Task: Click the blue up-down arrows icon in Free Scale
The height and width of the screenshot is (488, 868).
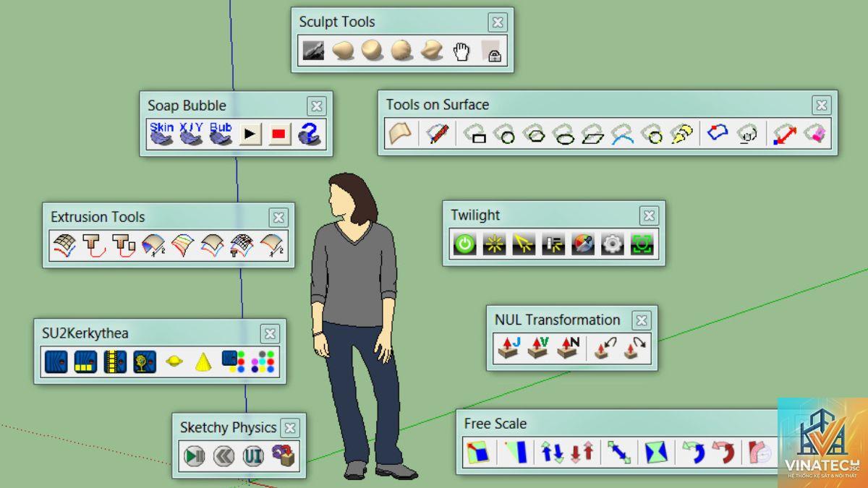Action: [552, 453]
